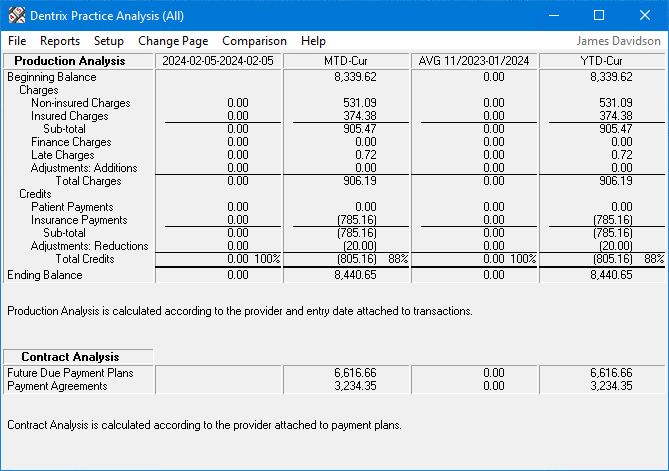
Task: Open the Setup menu
Action: [x=109, y=41]
